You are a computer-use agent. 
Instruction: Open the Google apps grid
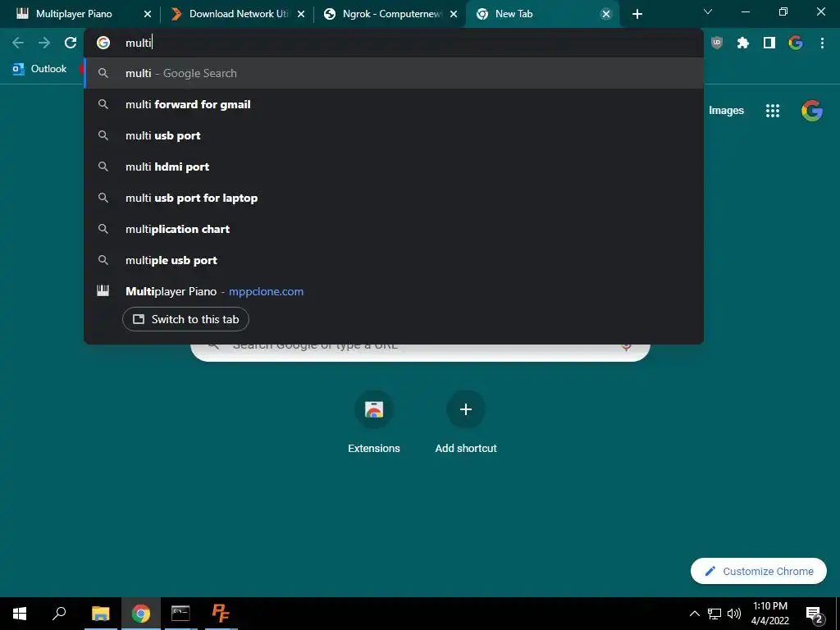pyautogui.click(x=773, y=111)
